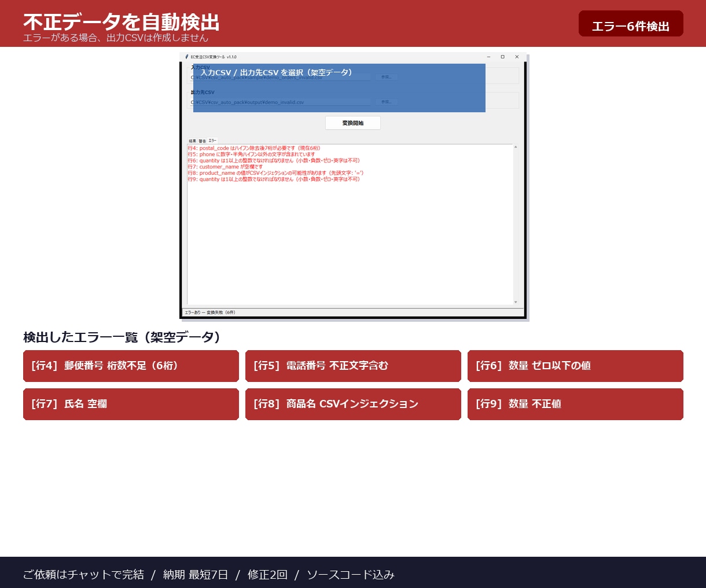Switch to the 警告 tab

tap(202, 141)
